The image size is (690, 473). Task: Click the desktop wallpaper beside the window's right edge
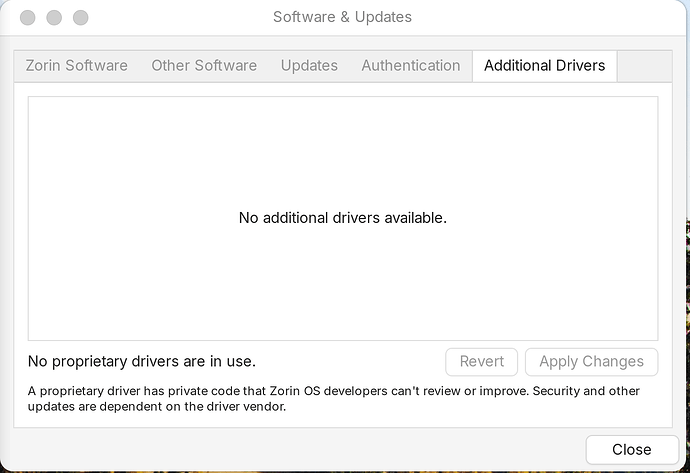pyautogui.click(x=688, y=343)
